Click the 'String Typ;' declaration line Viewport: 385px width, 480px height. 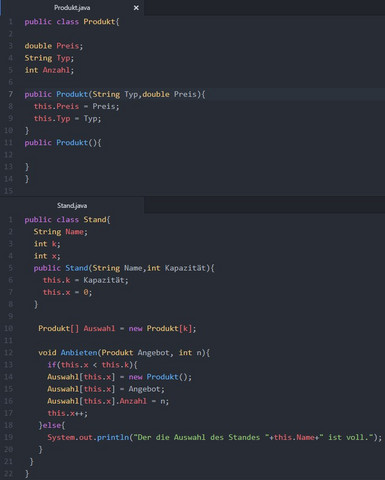coord(49,58)
